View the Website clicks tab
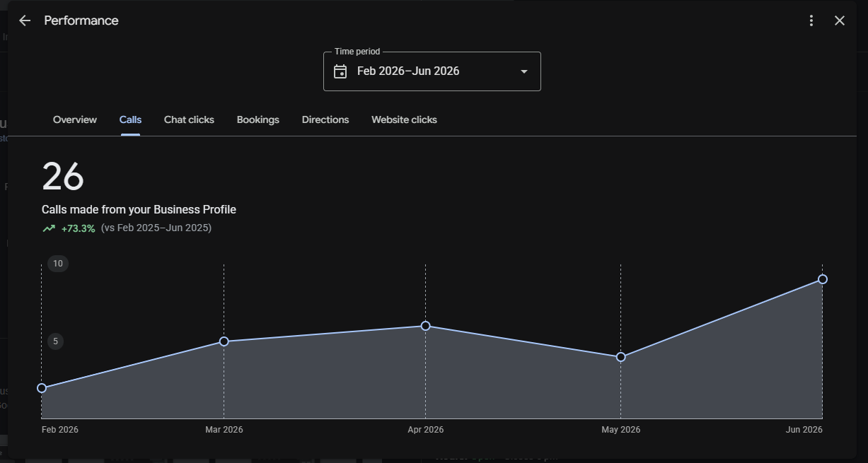Image resolution: width=868 pixels, height=463 pixels. 404,119
